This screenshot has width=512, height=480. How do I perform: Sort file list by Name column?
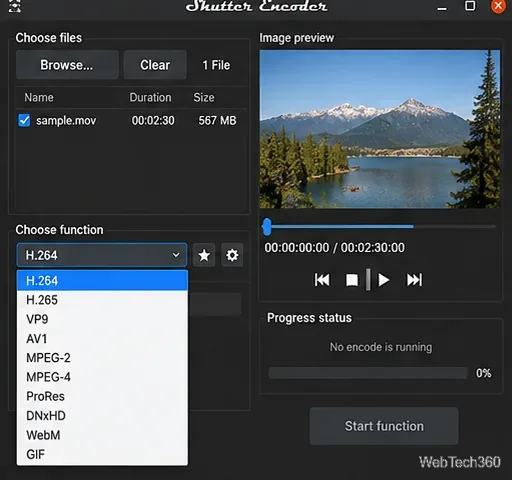pos(39,97)
